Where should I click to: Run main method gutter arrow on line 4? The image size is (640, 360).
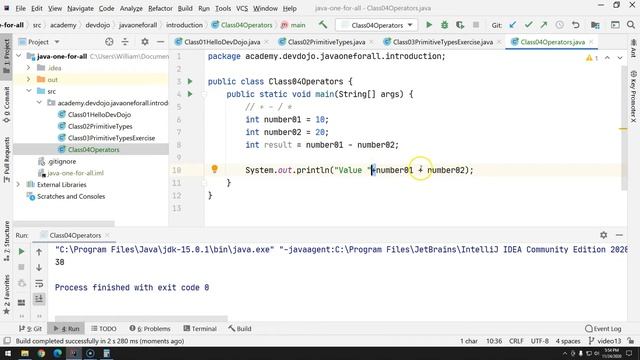tap(190, 94)
